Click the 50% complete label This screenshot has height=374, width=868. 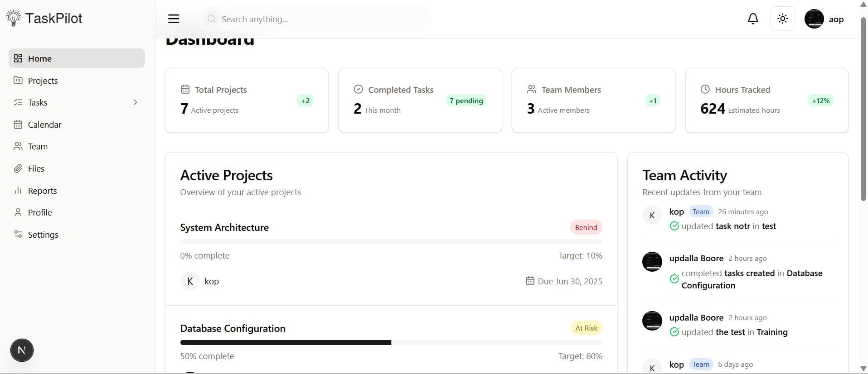(x=207, y=356)
